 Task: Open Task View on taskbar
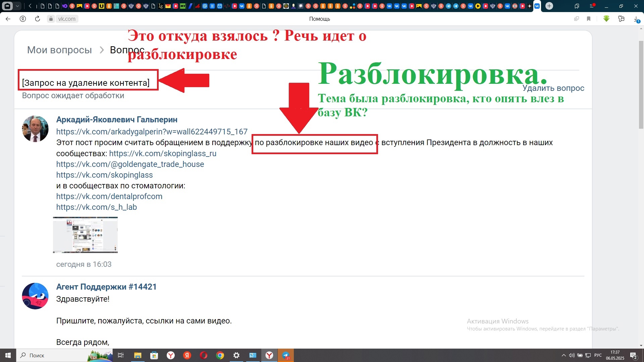pyautogui.click(x=121, y=355)
